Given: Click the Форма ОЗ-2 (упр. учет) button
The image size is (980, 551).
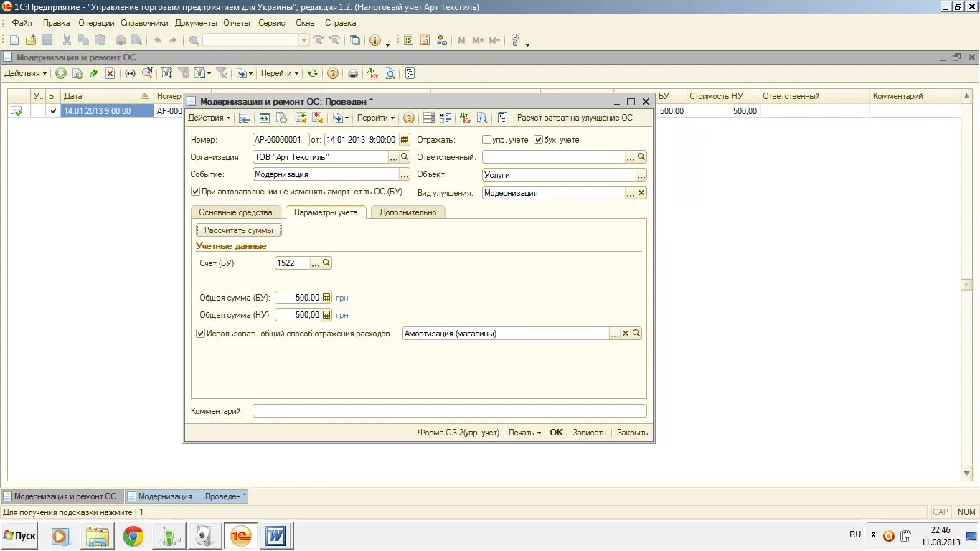Looking at the screenshot, I should [458, 433].
